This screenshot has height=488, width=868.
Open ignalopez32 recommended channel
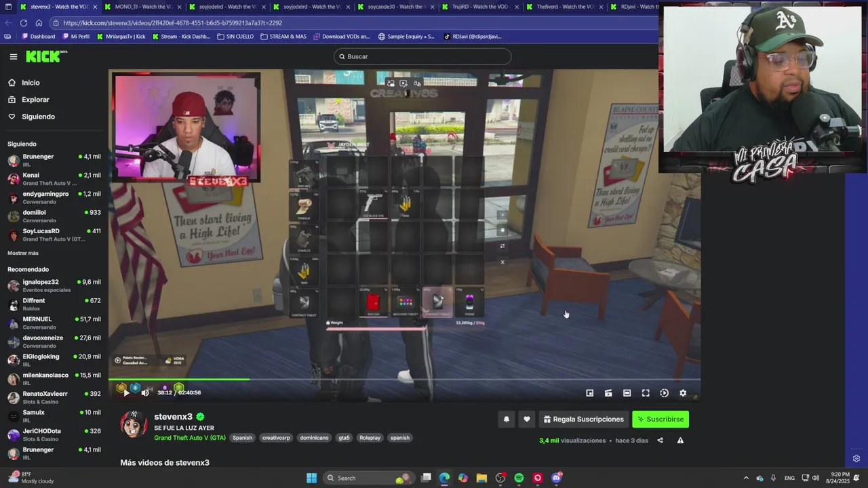click(54, 285)
